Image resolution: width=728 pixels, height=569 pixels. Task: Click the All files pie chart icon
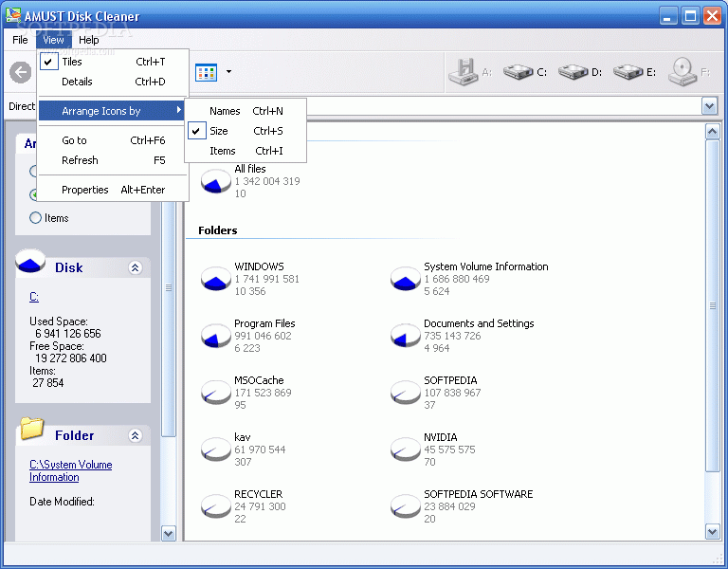(x=216, y=181)
